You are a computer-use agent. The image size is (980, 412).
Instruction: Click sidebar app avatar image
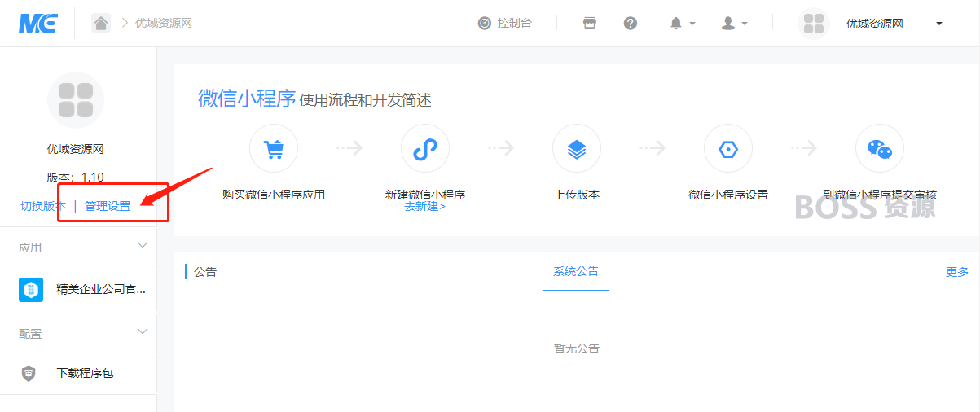click(x=76, y=100)
